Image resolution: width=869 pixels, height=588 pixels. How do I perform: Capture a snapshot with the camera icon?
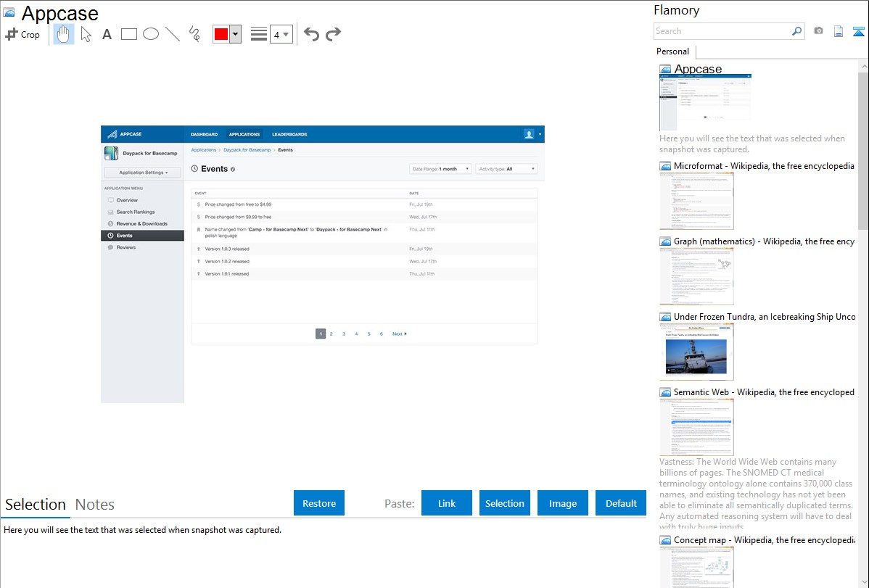(x=818, y=31)
